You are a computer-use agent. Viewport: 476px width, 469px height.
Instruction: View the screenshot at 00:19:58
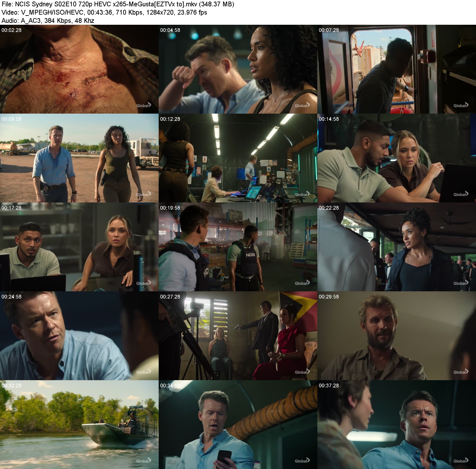[x=238, y=247]
